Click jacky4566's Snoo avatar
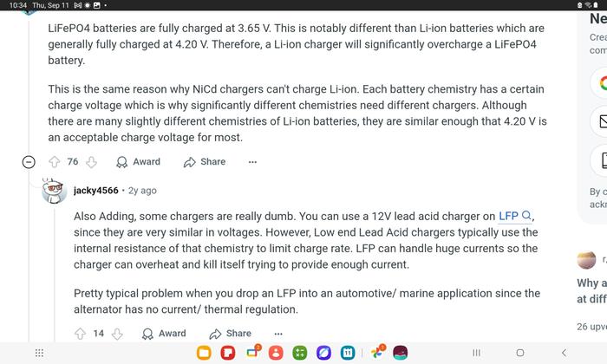Image resolution: width=607 pixels, height=364 pixels. click(x=54, y=190)
